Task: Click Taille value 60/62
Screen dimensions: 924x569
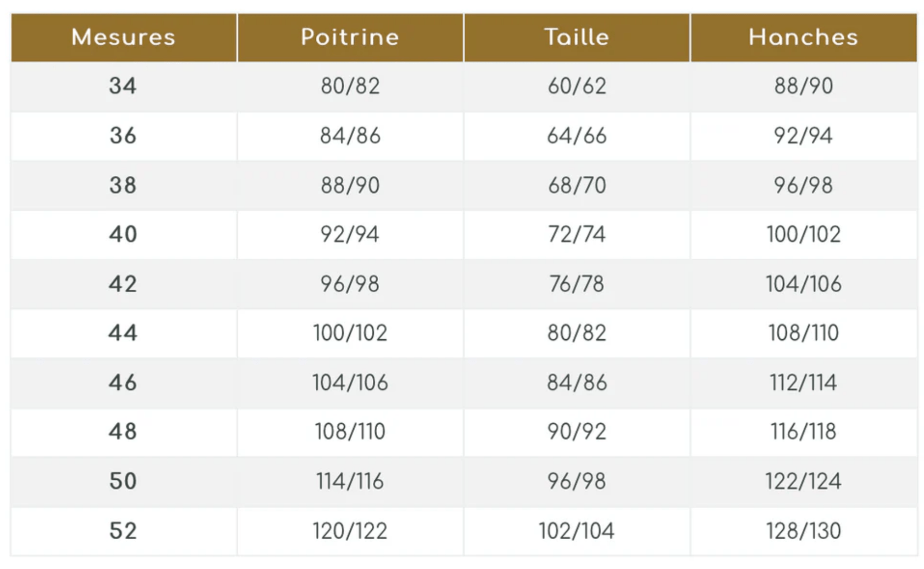Action: [x=577, y=86]
